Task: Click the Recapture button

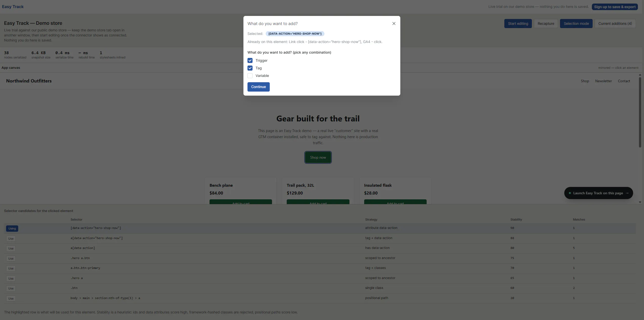Action: (546, 24)
